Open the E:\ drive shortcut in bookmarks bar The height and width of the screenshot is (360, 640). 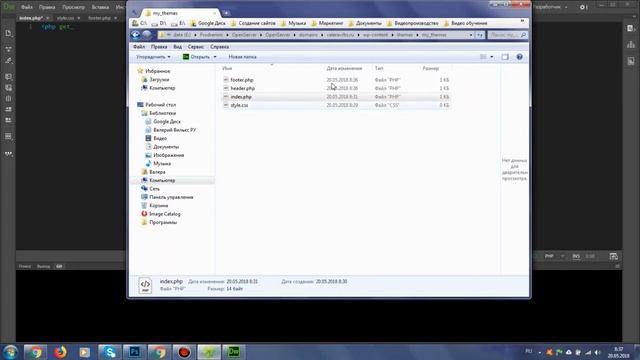pyautogui.click(x=178, y=23)
